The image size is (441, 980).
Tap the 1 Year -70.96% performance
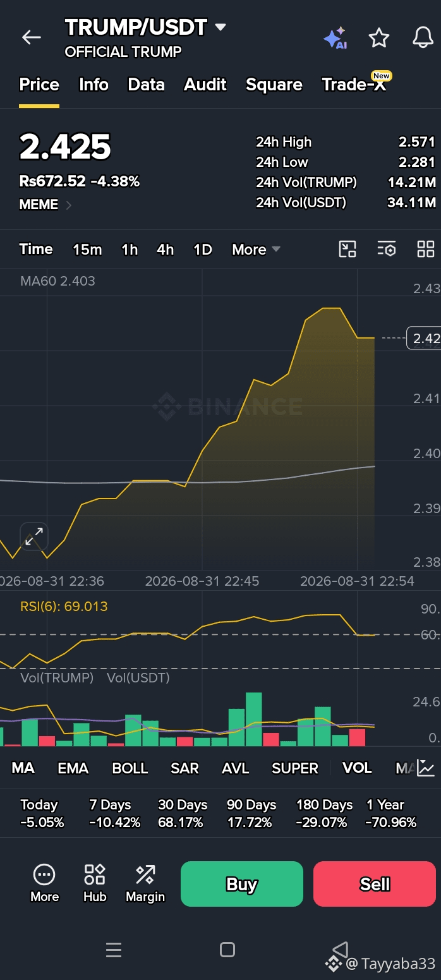tap(391, 813)
